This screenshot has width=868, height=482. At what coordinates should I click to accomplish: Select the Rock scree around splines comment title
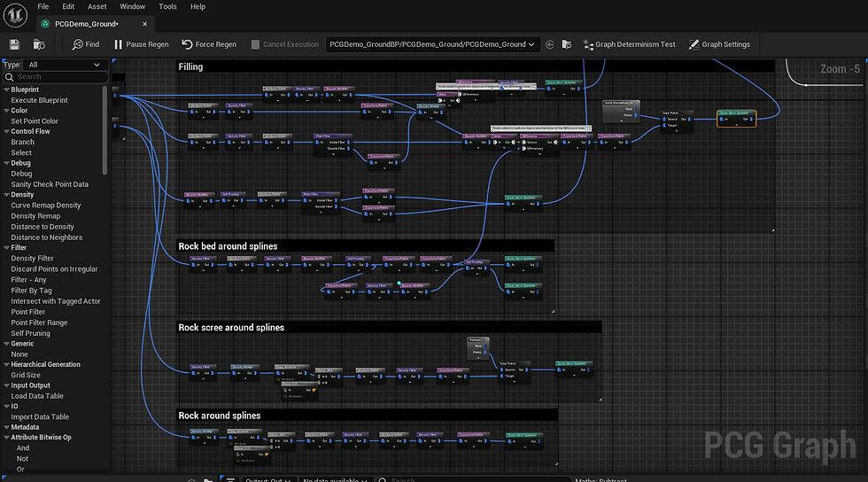tap(231, 328)
